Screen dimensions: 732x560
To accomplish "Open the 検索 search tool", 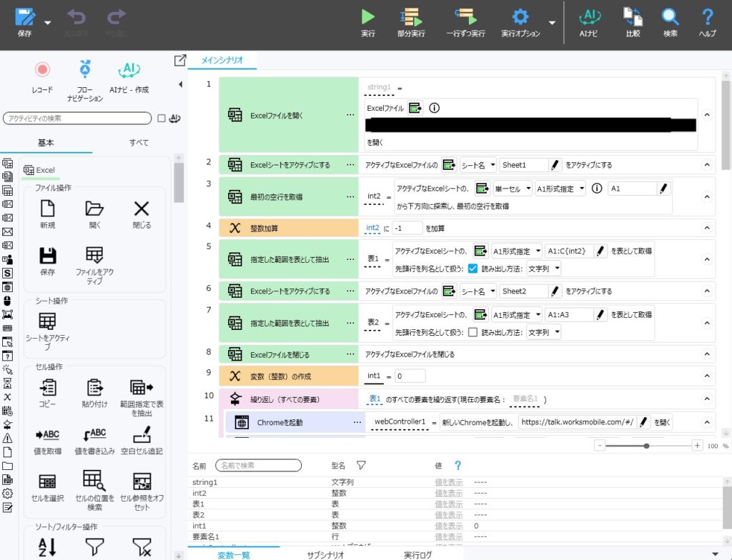I will point(670,22).
